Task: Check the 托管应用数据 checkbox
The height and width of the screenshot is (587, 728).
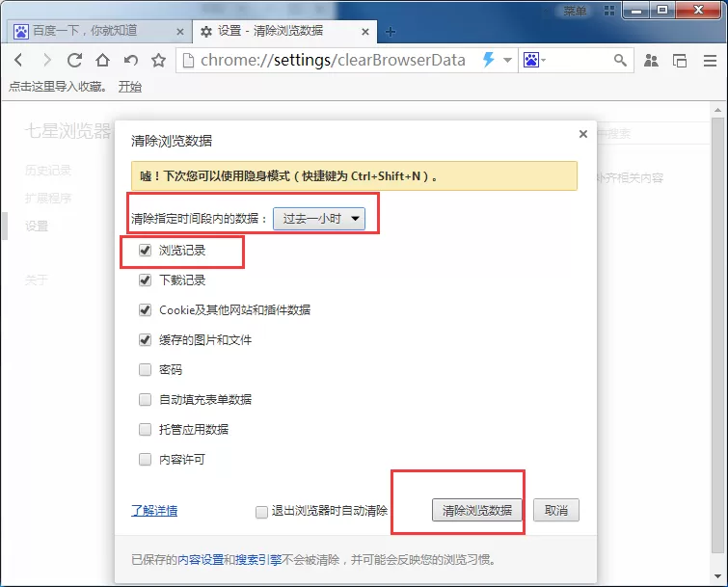Action: click(145, 429)
